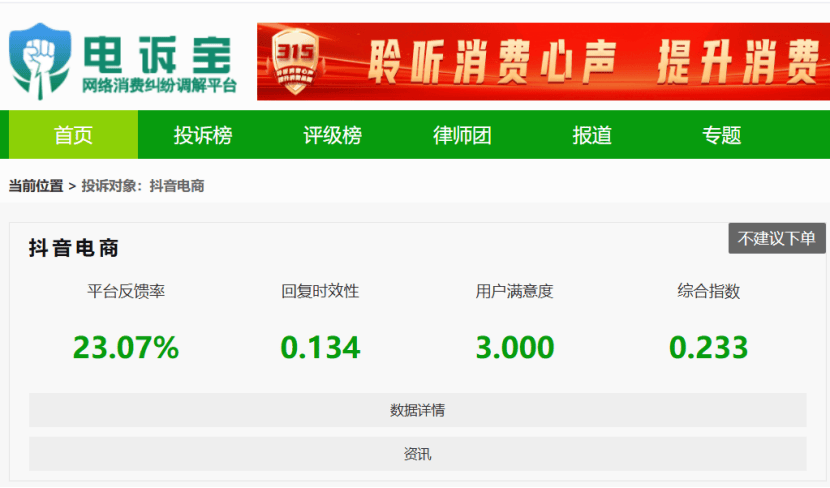Click the 综合指数 label
The width and height of the screenshot is (830, 488).
coord(709,291)
